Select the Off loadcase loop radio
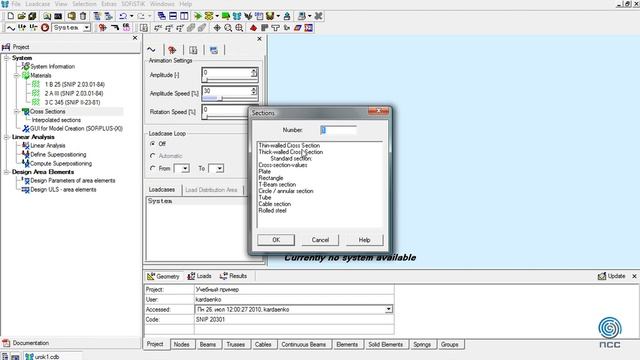The width and height of the screenshot is (640, 360). pyautogui.click(x=153, y=144)
